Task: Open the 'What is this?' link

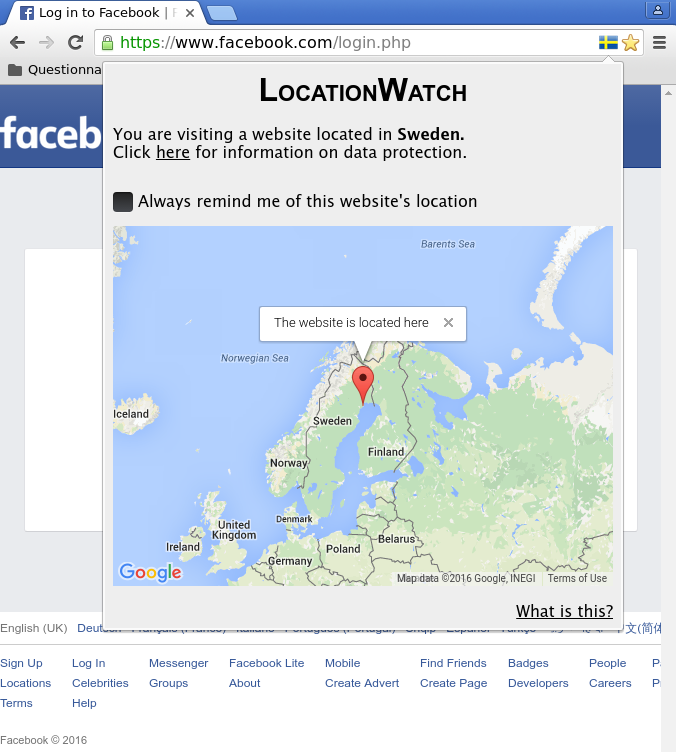Action: pyautogui.click(x=564, y=611)
